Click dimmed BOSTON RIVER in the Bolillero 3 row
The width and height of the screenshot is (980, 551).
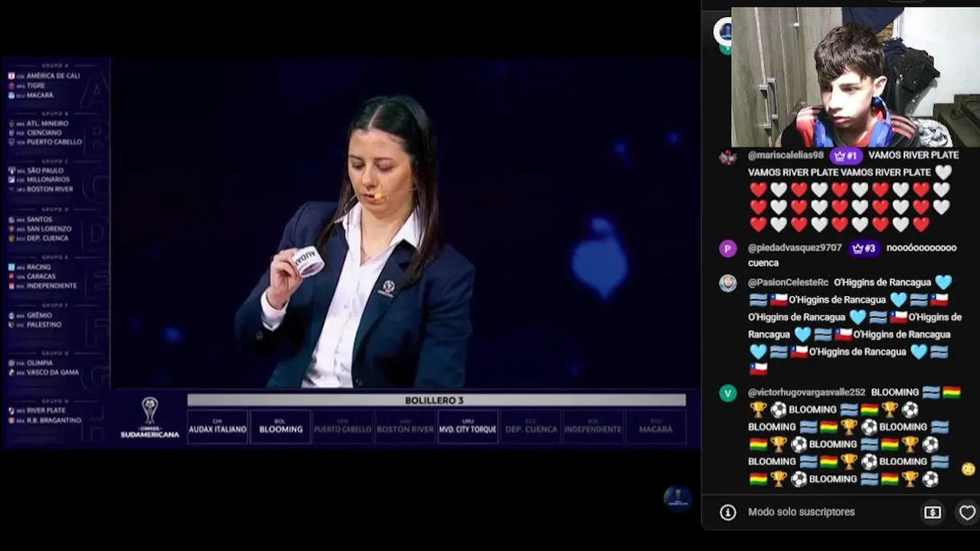point(405,427)
